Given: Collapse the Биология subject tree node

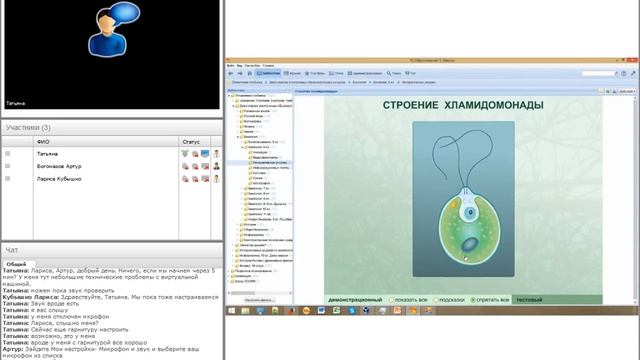Looking at the screenshot, I should 238,137.
